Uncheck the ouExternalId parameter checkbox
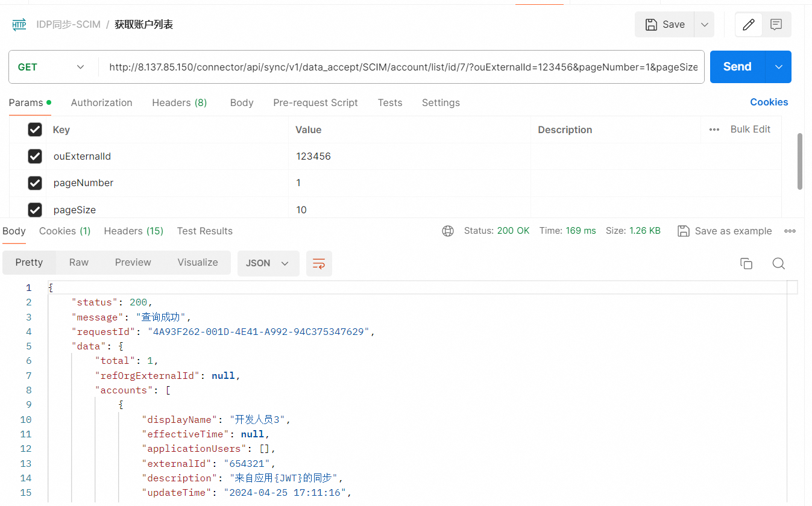812x506 pixels. [35, 157]
